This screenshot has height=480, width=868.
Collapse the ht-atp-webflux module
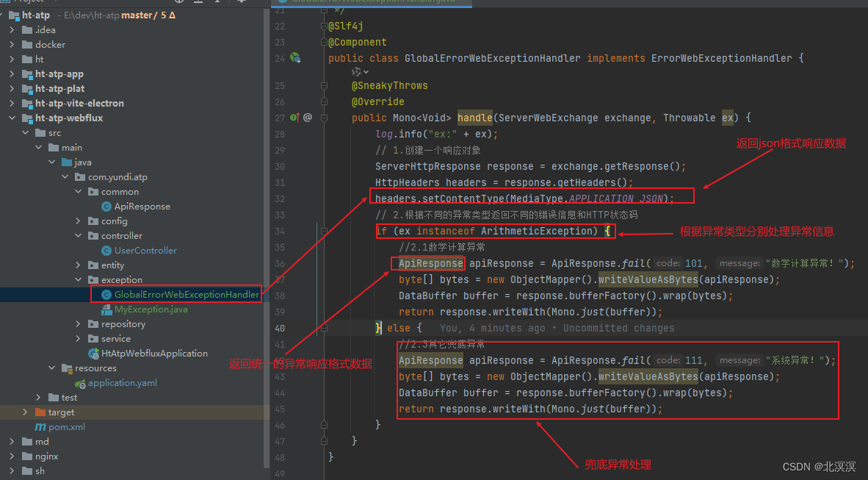(x=12, y=118)
